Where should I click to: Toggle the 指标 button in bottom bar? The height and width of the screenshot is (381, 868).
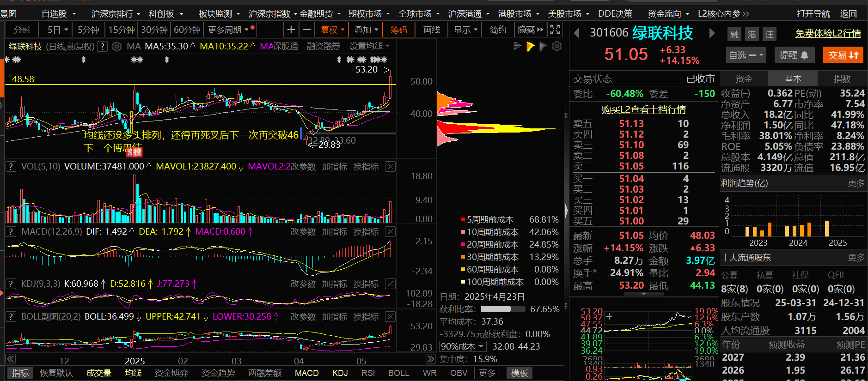[20, 373]
